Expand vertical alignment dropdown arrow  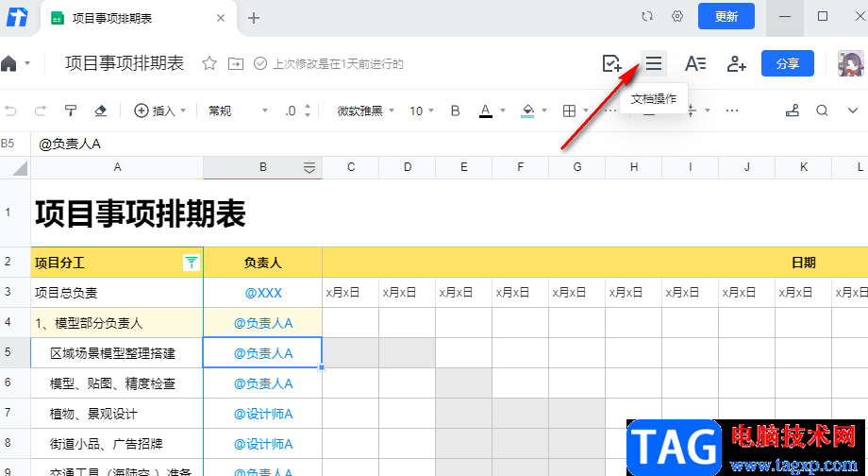[708, 110]
